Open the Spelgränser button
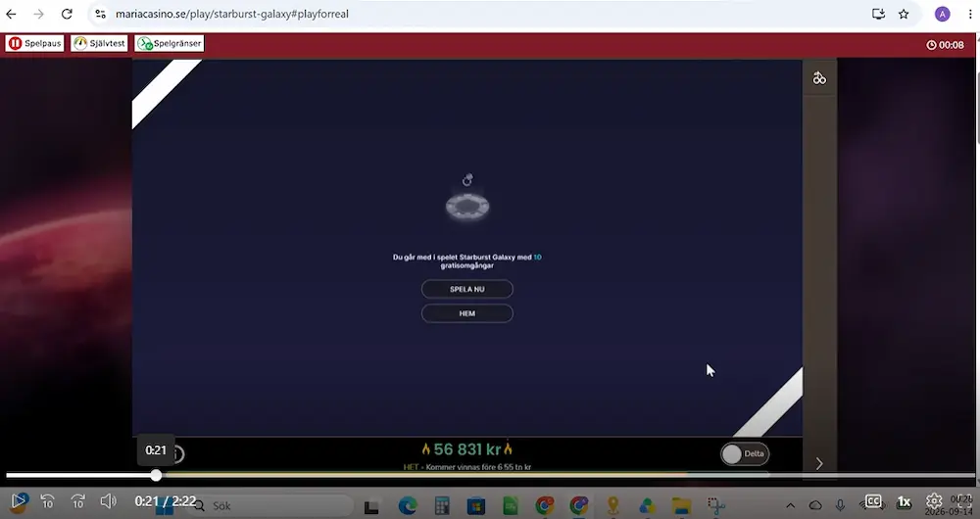Viewport: 980px width, 519px height. pyautogui.click(x=170, y=44)
